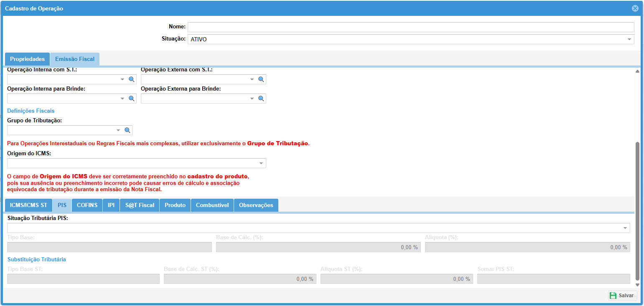Open search for Operação Interna para Brinde
Image resolution: width=644 pixels, height=306 pixels.
point(131,99)
